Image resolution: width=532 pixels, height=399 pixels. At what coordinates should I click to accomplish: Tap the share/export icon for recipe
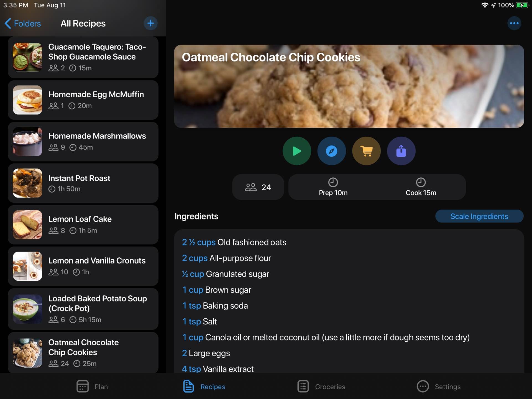[400, 151]
